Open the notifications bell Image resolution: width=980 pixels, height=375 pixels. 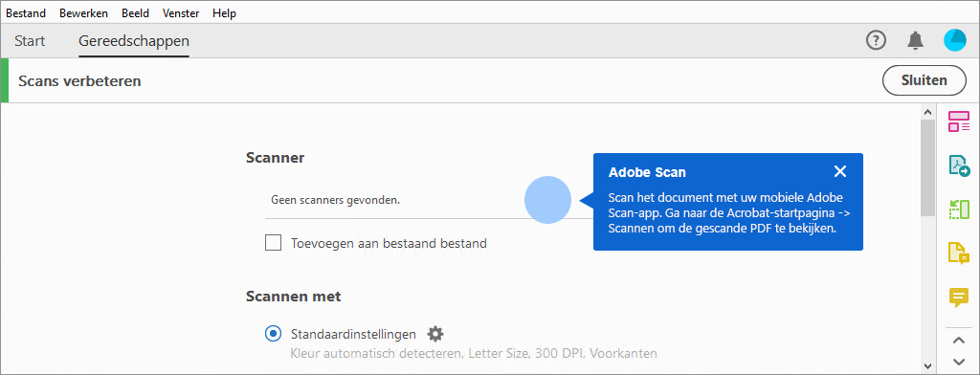pyautogui.click(x=916, y=40)
